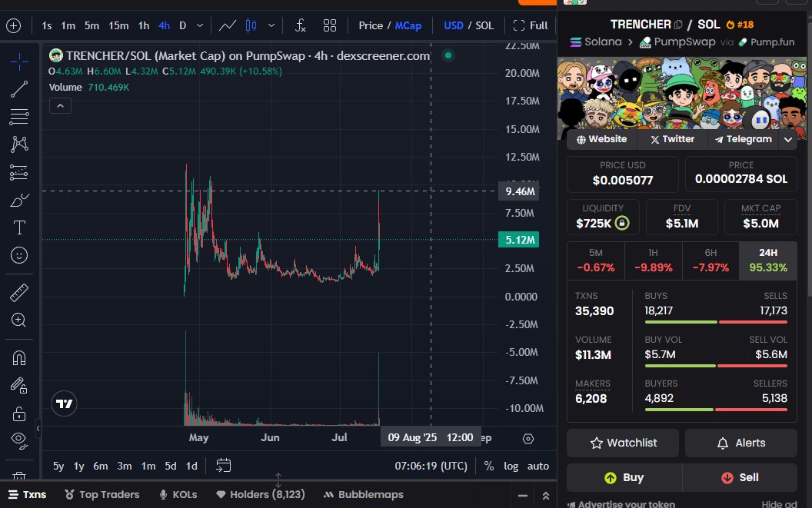Image resolution: width=812 pixels, height=508 pixels.
Task: Toggle lock all drawing tools
Action: point(19,413)
